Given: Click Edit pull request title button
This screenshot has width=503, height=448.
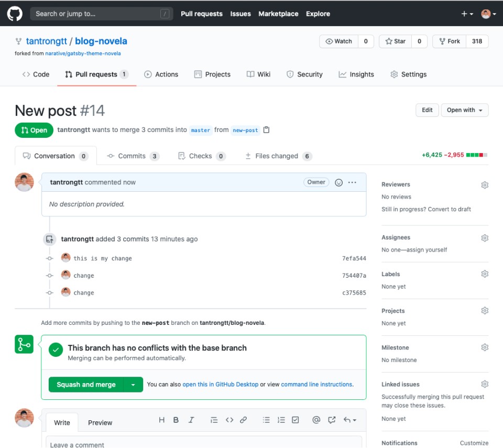Looking at the screenshot, I should 427,110.
